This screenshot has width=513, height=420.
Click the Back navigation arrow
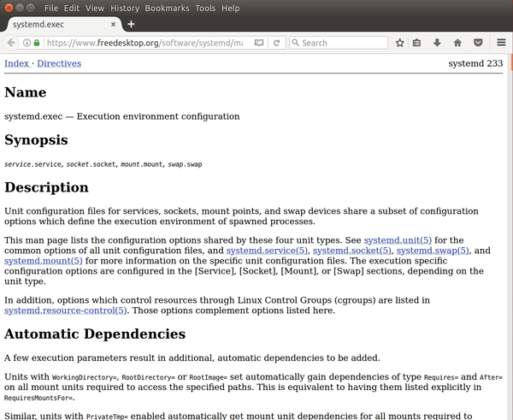[x=10, y=43]
